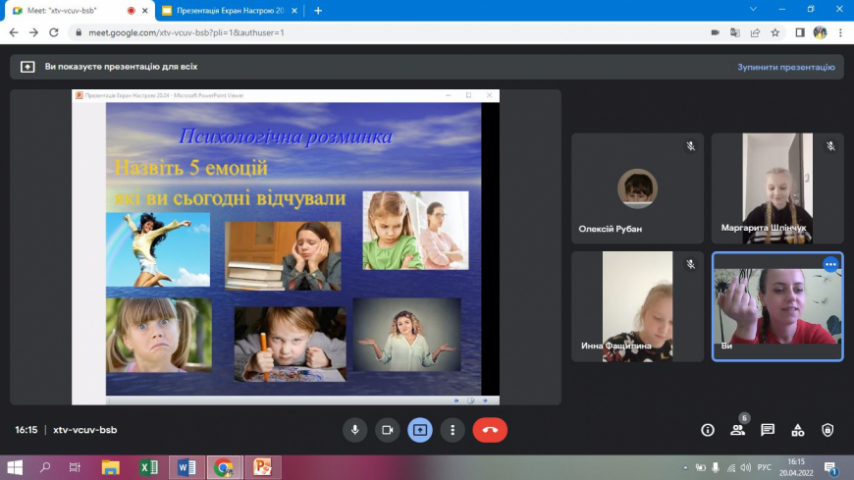Screen dimensions: 854x480
Task: Click Зупинити презентацію link
Action: tap(785, 67)
